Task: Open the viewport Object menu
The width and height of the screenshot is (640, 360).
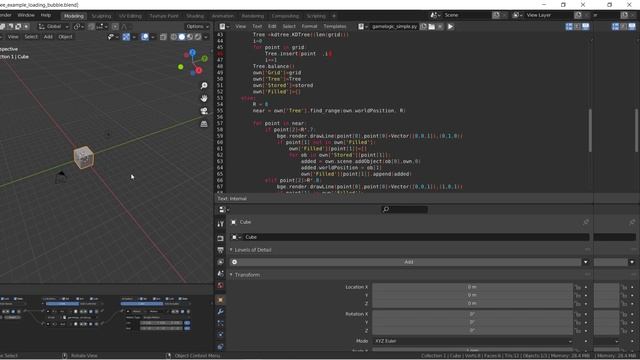Action: point(65,37)
